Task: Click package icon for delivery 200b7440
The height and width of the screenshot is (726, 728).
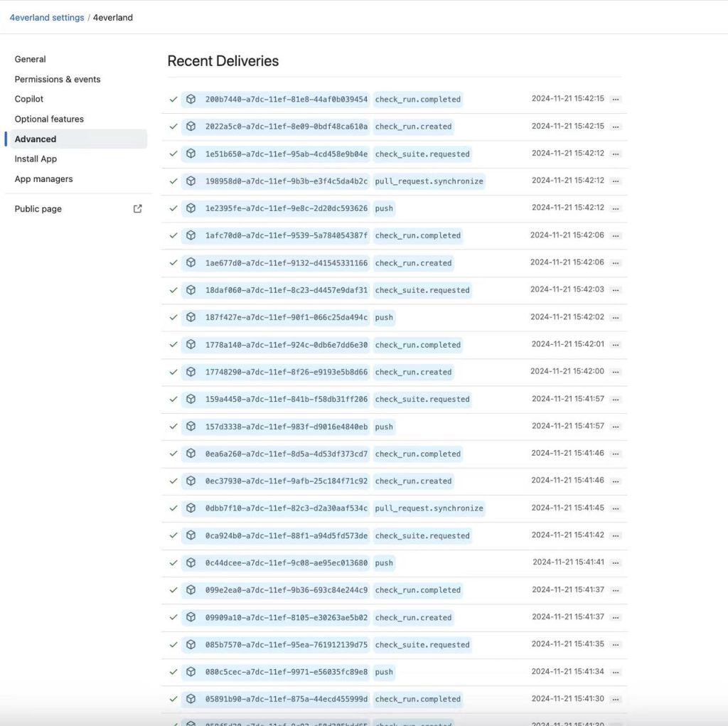Action: click(x=191, y=100)
